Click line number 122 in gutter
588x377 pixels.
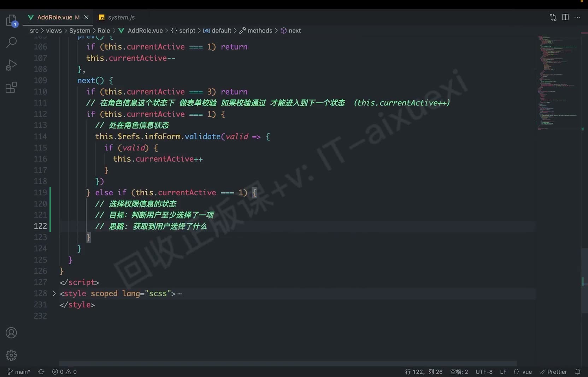click(40, 226)
